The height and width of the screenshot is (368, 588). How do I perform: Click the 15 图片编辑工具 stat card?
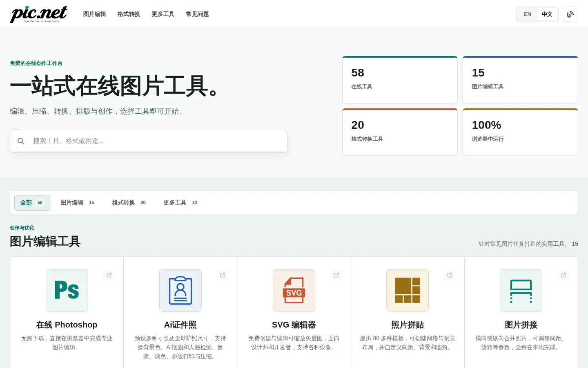[520, 80]
